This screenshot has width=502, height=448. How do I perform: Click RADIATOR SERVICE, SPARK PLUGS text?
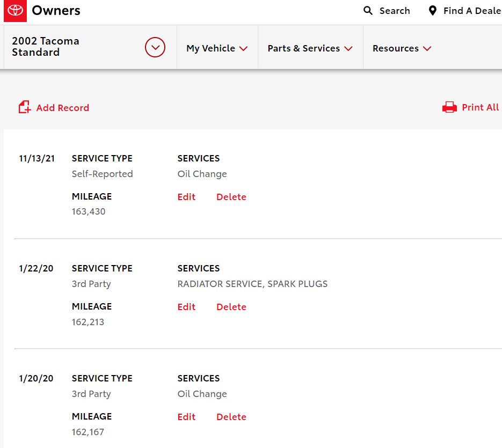click(x=252, y=284)
